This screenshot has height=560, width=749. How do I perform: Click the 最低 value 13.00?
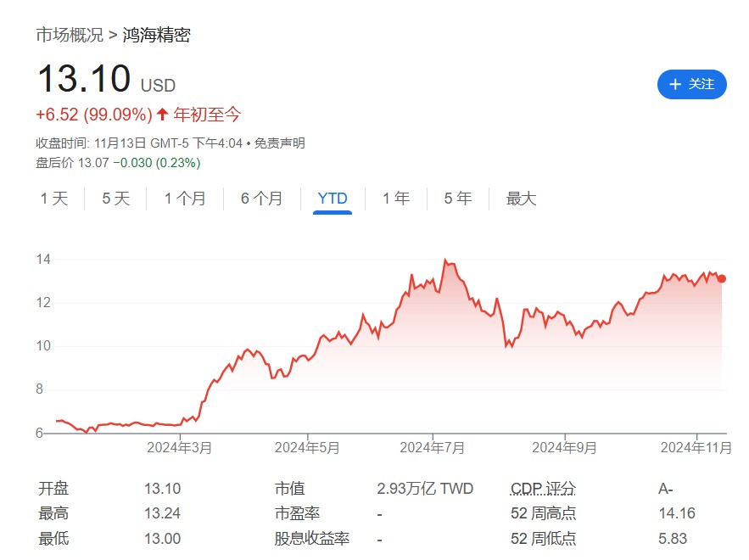pyautogui.click(x=162, y=539)
